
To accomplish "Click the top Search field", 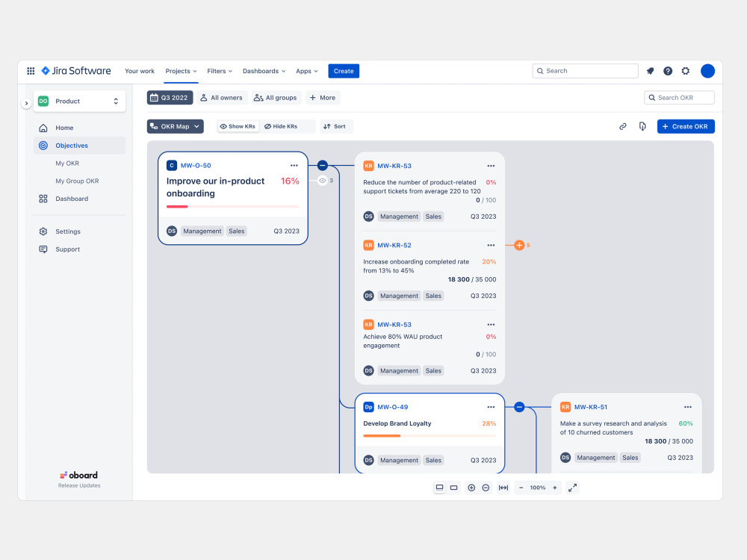I will tap(585, 71).
